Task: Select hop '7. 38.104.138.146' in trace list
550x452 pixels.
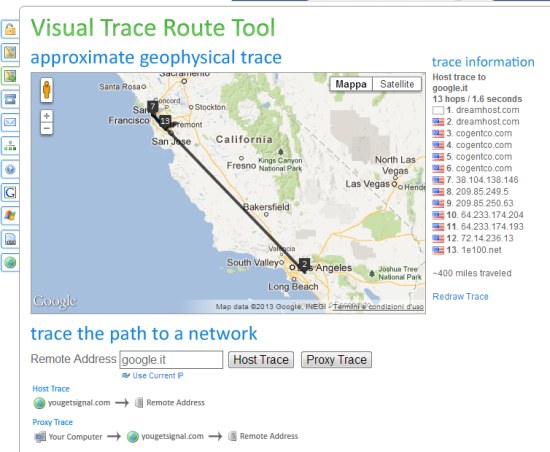Action: tap(482, 180)
